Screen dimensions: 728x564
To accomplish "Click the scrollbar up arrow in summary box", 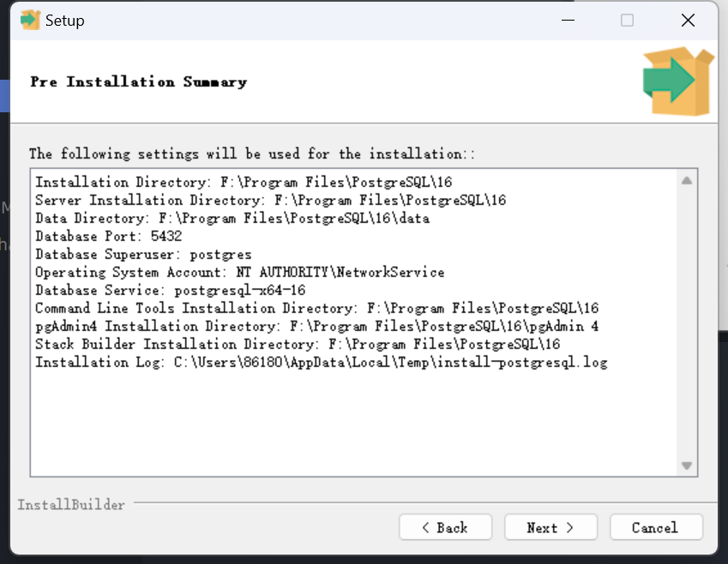I will tap(687, 181).
